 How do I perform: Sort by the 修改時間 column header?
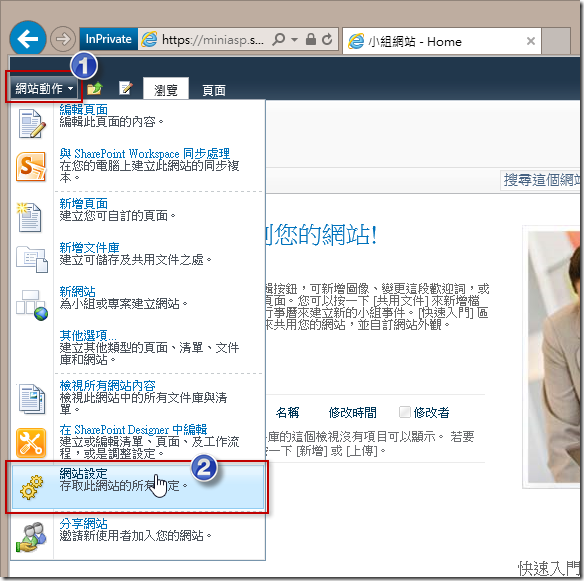point(352,412)
